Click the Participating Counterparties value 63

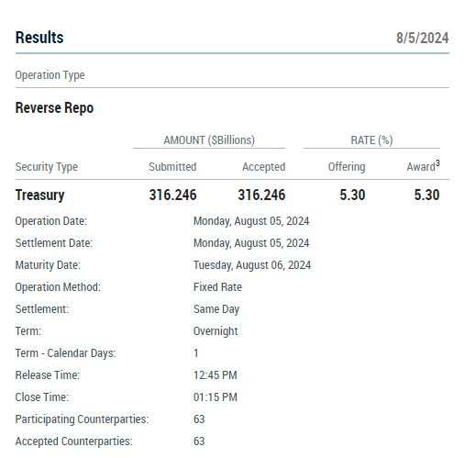pyautogui.click(x=199, y=419)
